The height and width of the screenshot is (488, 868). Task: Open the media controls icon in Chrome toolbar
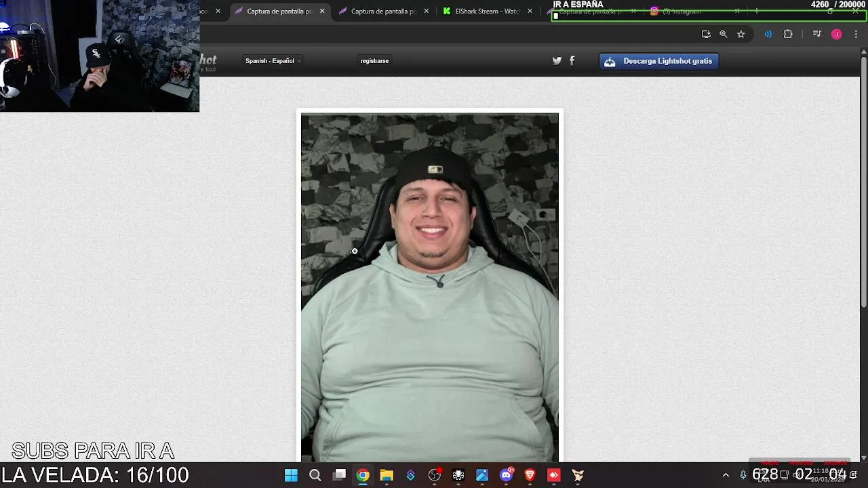817,34
